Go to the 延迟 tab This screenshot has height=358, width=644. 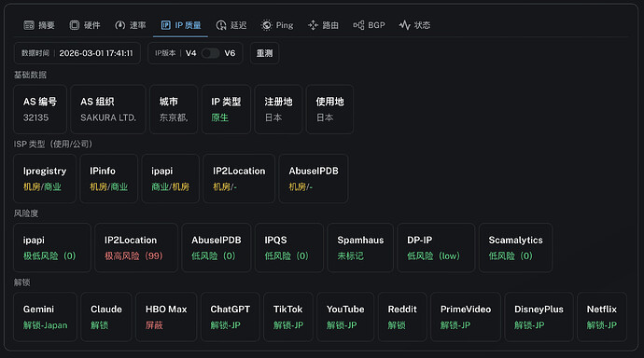[x=231, y=25]
